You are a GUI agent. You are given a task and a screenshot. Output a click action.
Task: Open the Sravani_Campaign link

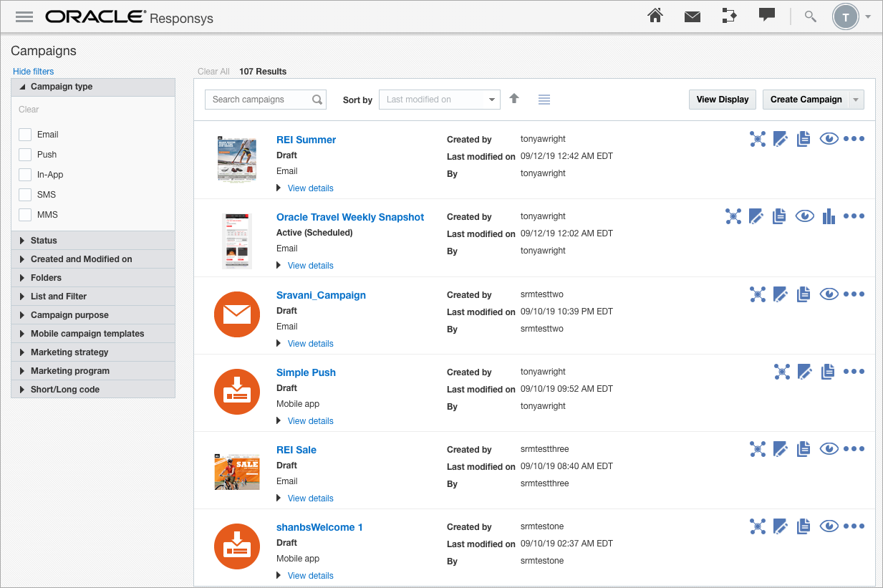coord(321,295)
